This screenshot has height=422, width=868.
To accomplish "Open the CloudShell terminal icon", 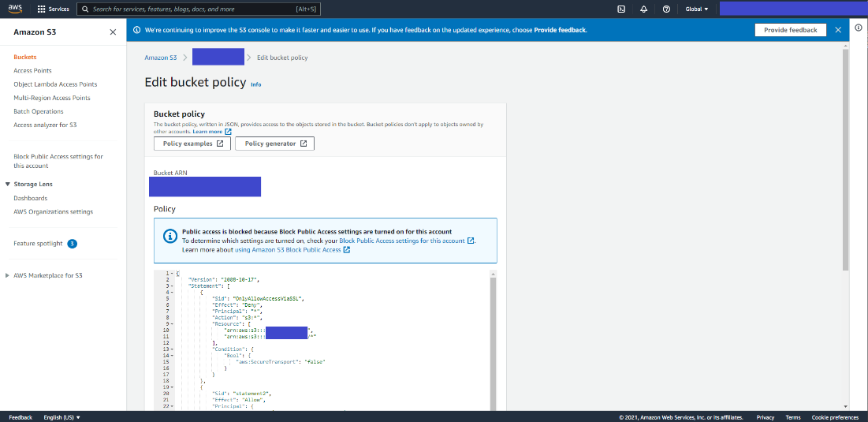I will (x=622, y=9).
